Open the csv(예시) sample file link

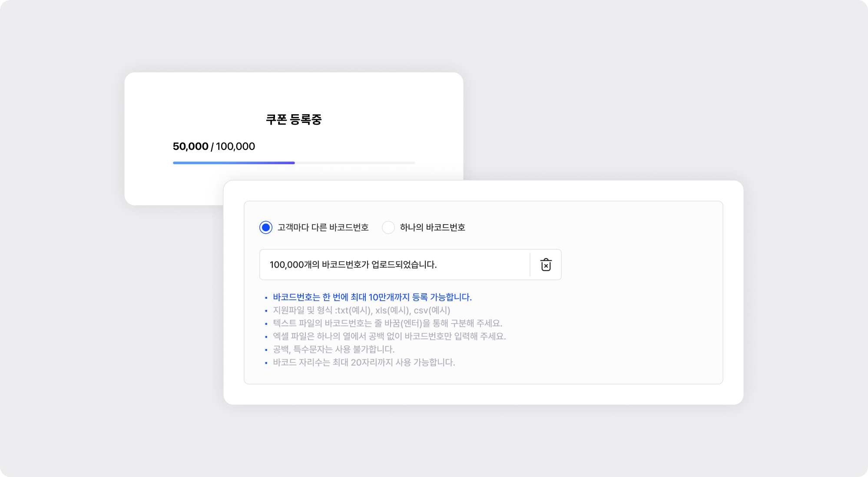click(x=432, y=310)
